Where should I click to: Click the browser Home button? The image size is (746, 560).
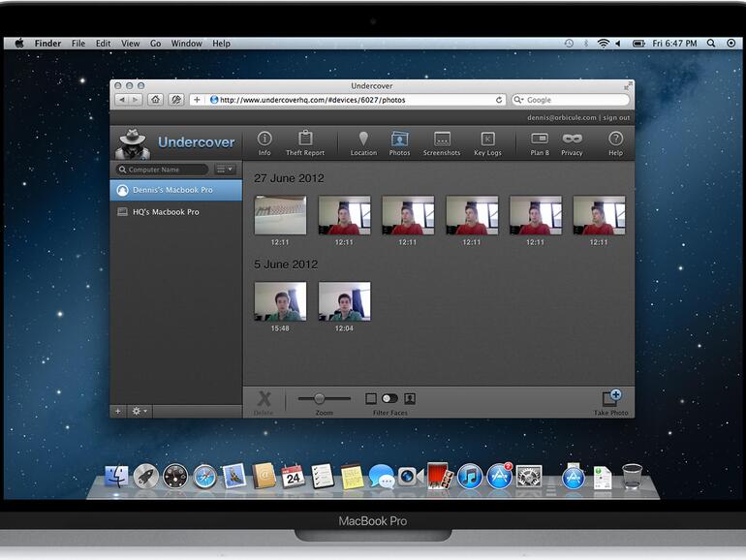(155, 100)
